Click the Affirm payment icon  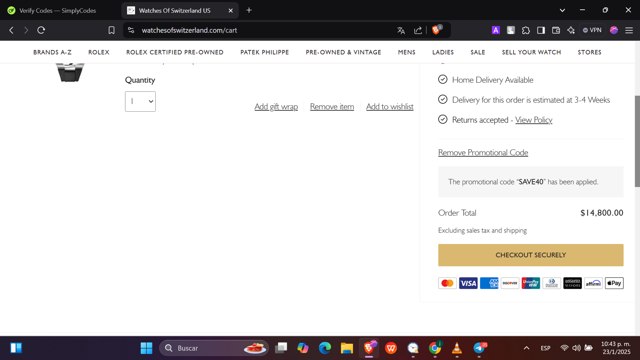[x=593, y=283]
